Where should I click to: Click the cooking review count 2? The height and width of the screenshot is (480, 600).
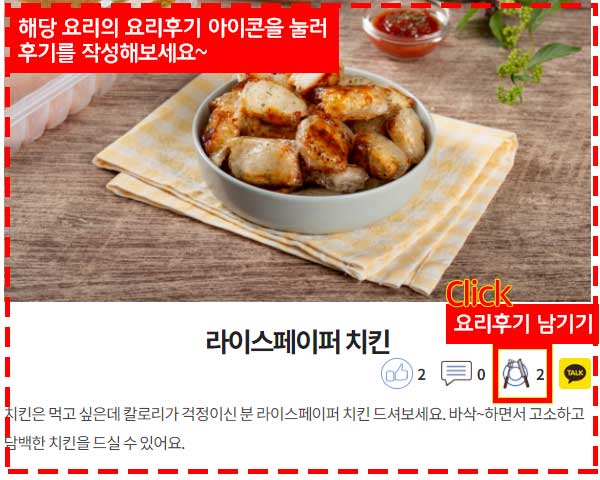tap(540, 375)
